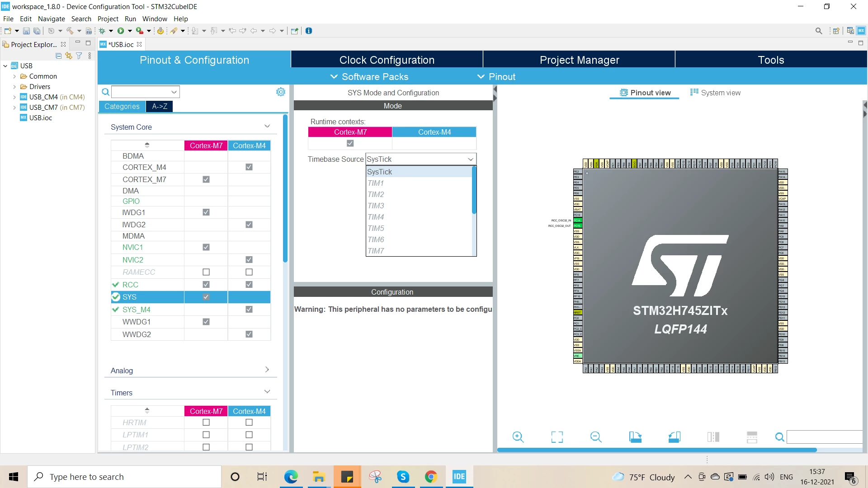Screen dimensions: 868x488
Task: Expand the USB_CM4 project node
Action: 14,97
